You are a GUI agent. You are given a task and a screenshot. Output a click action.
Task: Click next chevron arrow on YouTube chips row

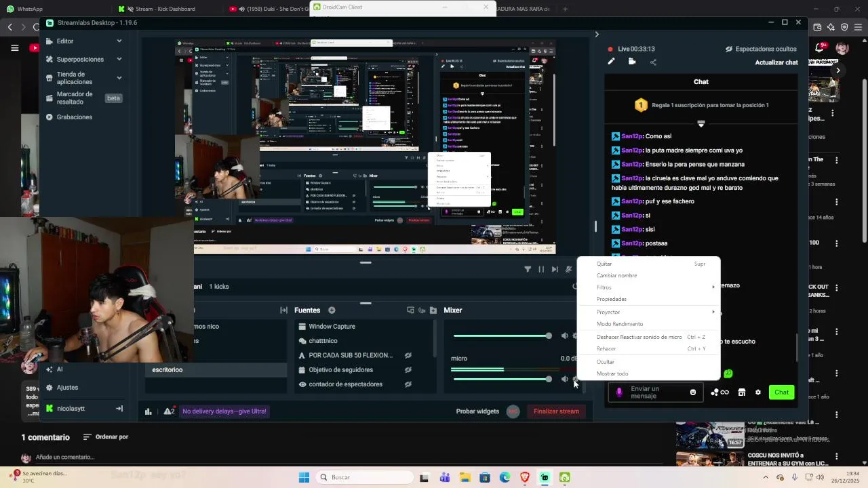[x=838, y=70]
